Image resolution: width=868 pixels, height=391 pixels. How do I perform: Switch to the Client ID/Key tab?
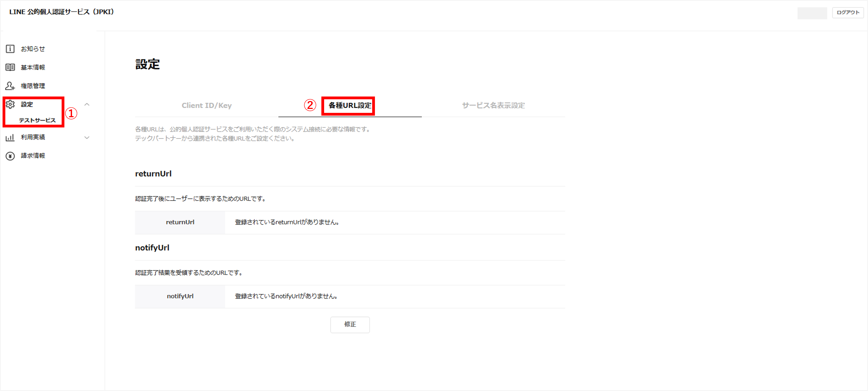(207, 106)
